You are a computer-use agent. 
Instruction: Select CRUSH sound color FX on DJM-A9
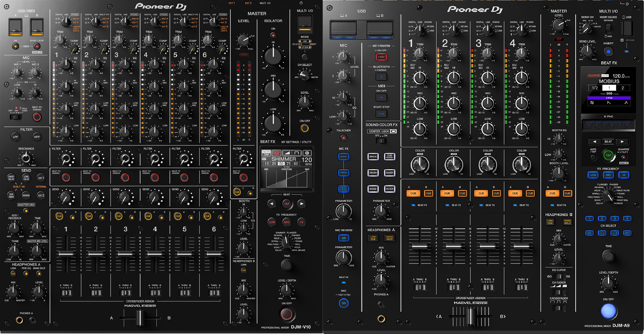tap(373, 173)
